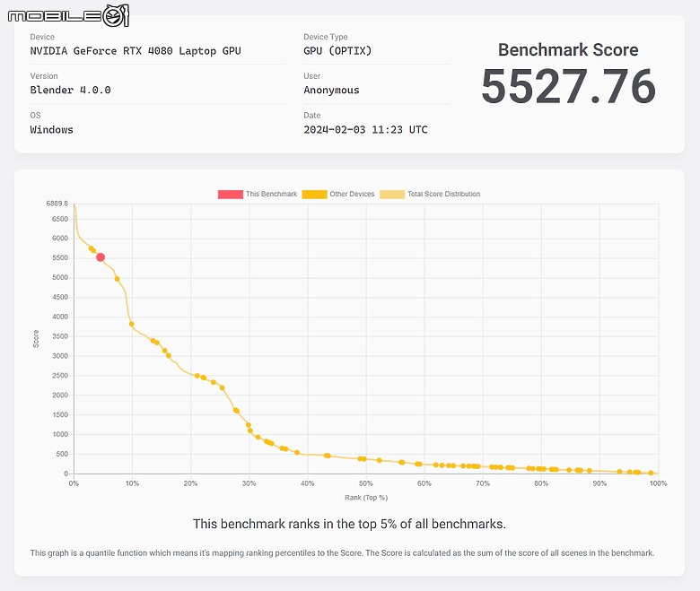Image resolution: width=700 pixels, height=591 pixels.
Task: Click the '10%' x-axis tick label
Action: click(x=132, y=483)
